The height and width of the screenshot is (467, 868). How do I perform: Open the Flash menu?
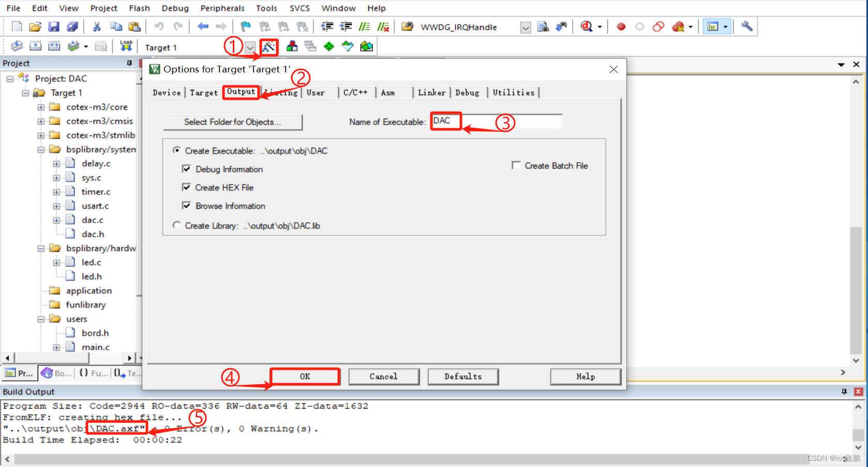pyautogui.click(x=139, y=8)
